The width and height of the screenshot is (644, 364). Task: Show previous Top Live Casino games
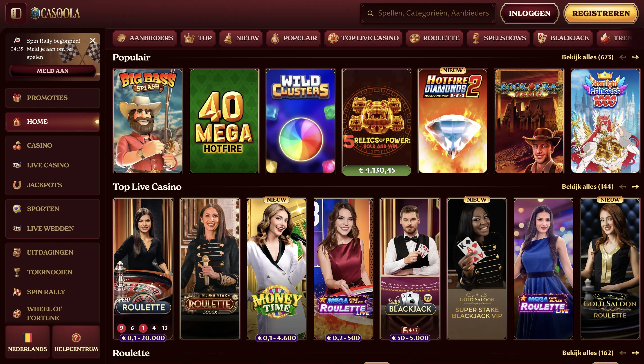tap(623, 187)
